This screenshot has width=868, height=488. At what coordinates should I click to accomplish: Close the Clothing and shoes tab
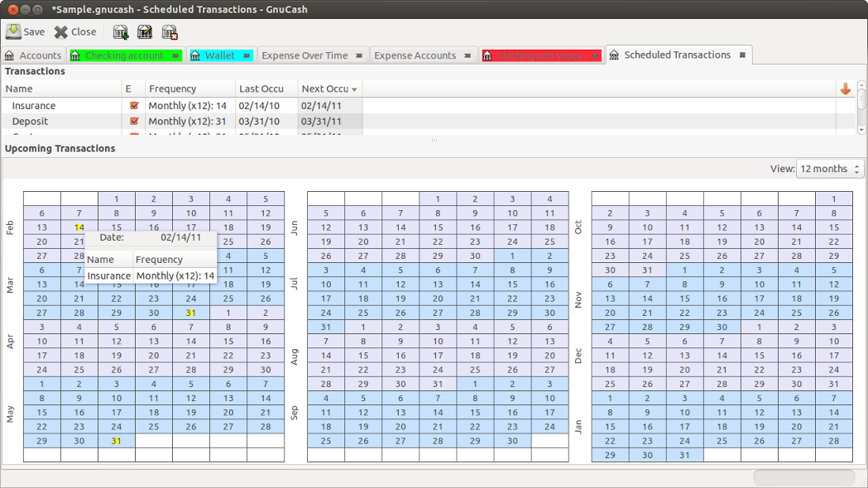595,55
